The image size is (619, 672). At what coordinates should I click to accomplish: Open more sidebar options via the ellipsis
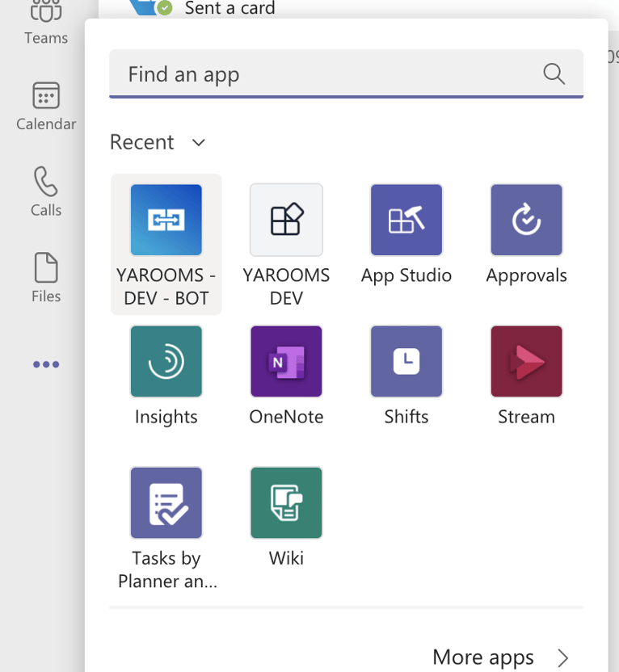[46, 364]
